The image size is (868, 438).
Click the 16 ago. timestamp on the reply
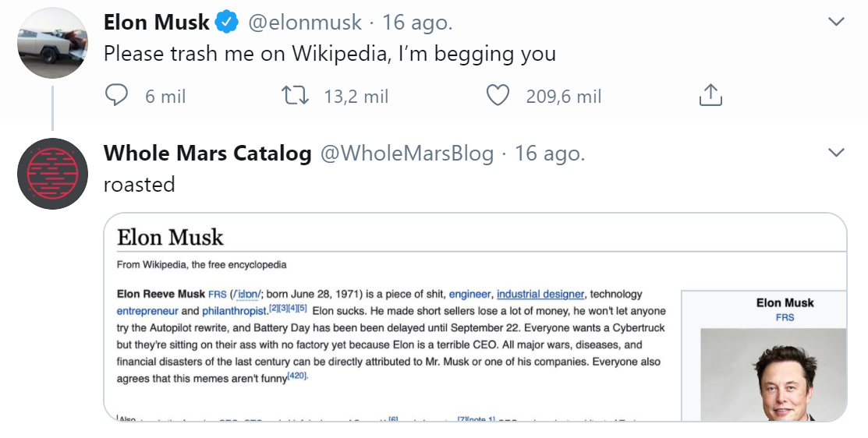[550, 154]
